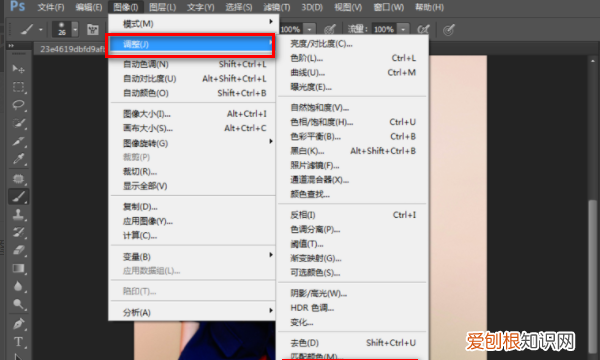Select the Pen tool

coord(18,324)
